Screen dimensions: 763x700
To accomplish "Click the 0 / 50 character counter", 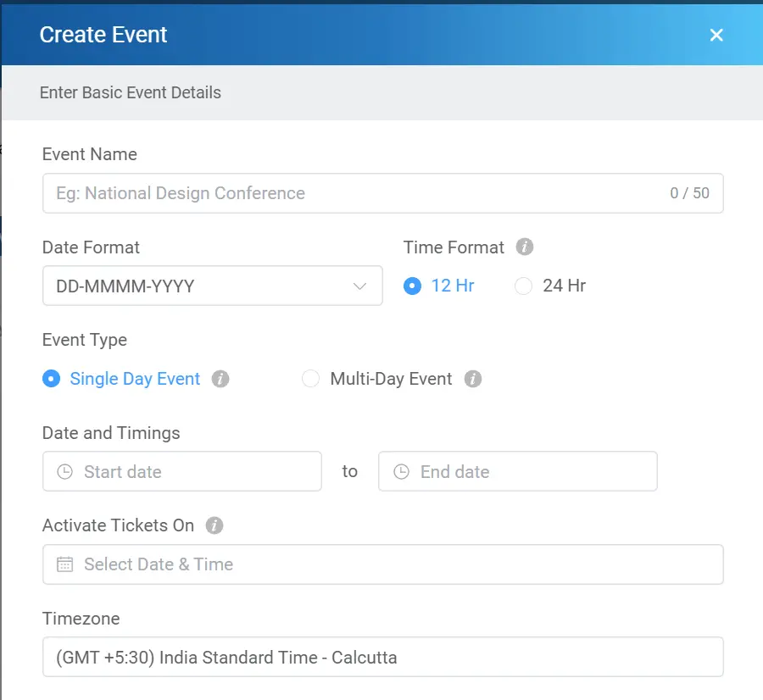I will [689, 193].
